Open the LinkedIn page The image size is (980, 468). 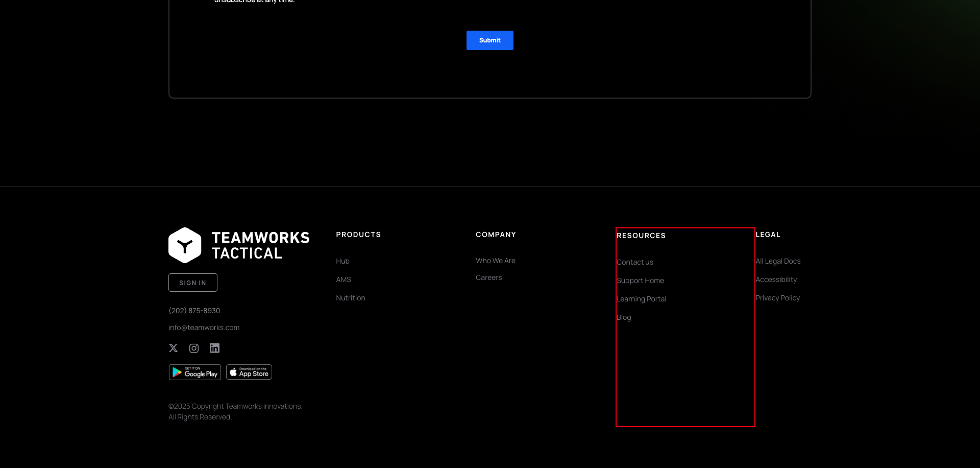(214, 348)
